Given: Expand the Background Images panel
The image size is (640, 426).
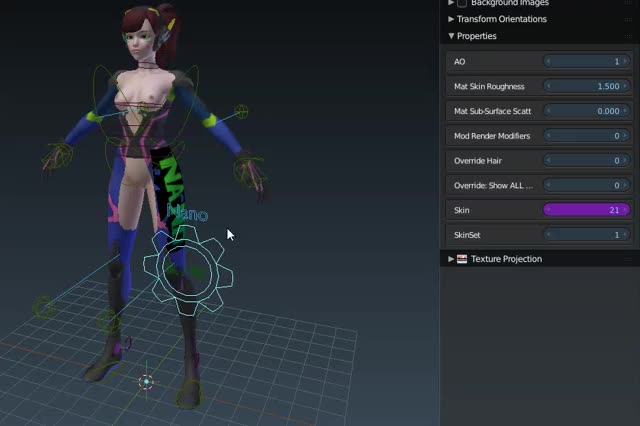Looking at the screenshot, I should [451, 3].
